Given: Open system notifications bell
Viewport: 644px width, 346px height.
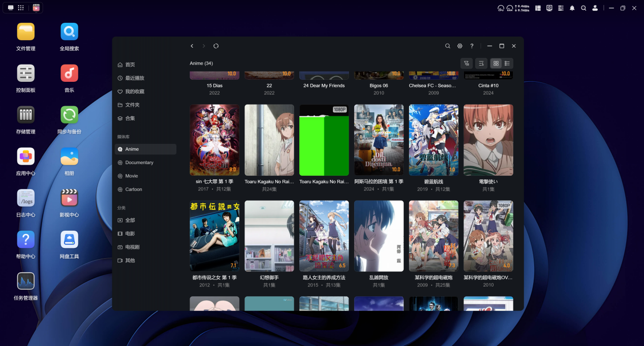Looking at the screenshot, I should 572,8.
